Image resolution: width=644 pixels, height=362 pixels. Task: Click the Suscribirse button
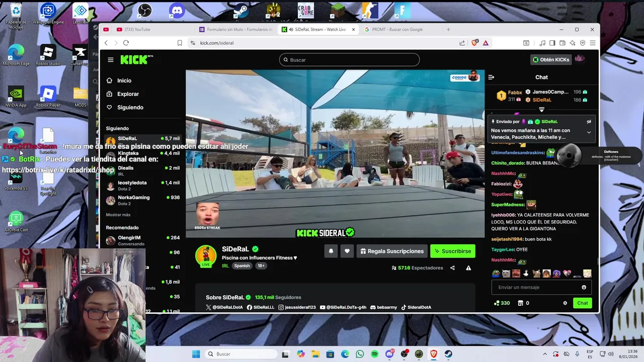click(453, 251)
